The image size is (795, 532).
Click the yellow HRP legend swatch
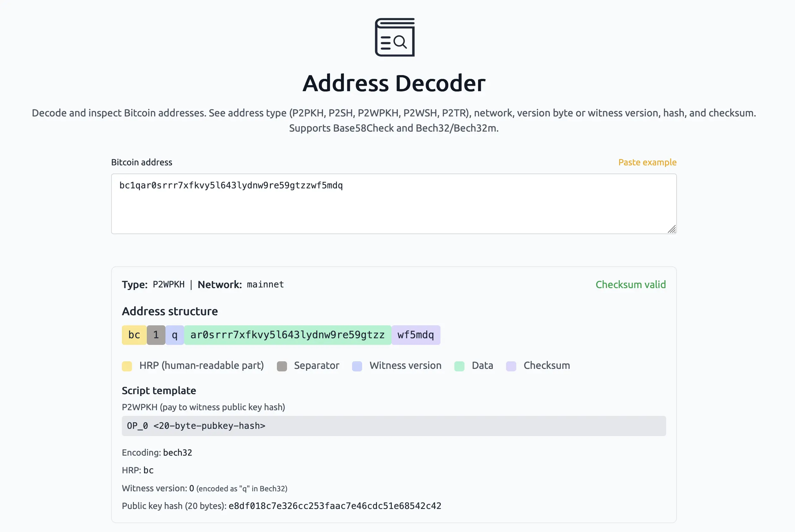(127, 366)
